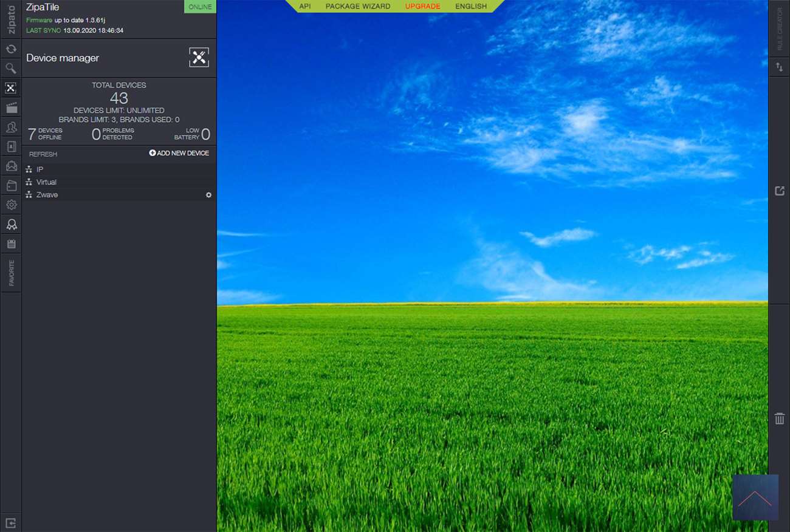
Task: Open the calendar scheduler icon
Action: [x=11, y=244]
